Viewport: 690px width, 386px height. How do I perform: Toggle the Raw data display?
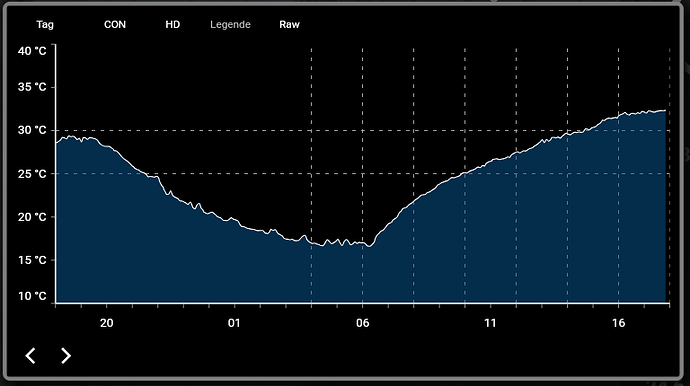(x=289, y=25)
